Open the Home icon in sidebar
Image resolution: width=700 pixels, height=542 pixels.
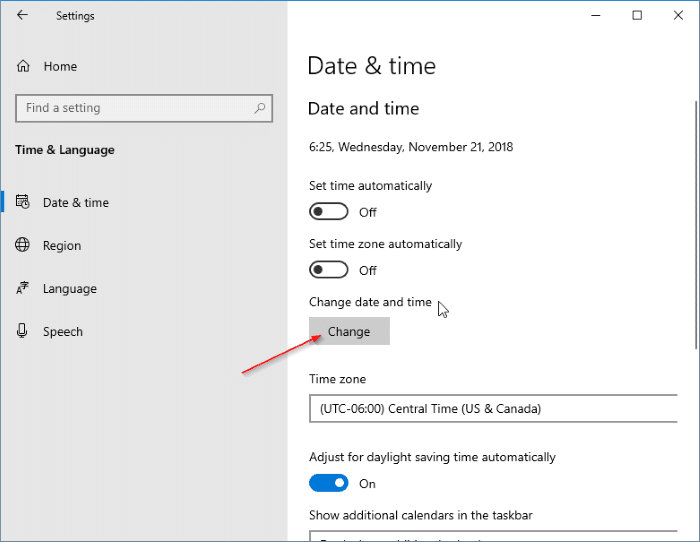tap(23, 66)
